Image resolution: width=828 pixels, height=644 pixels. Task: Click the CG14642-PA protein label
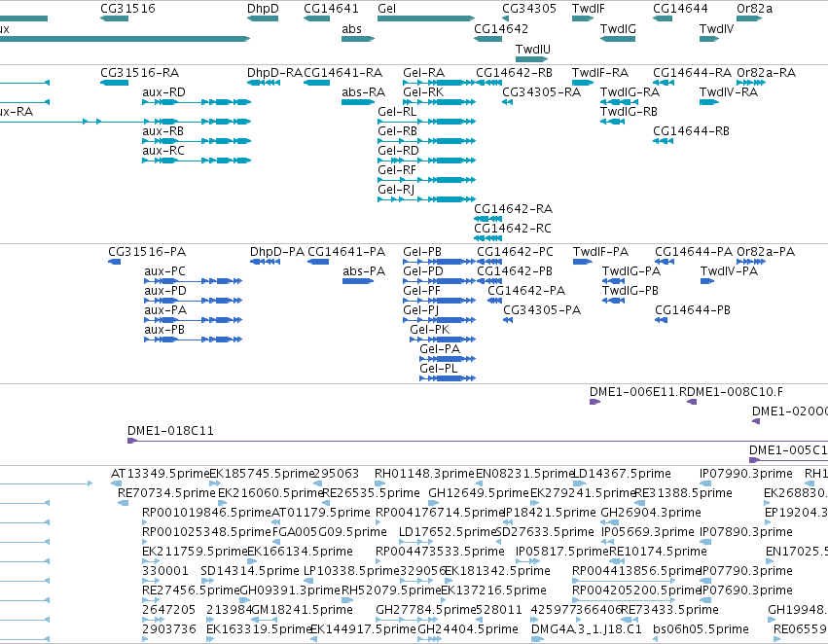526,291
